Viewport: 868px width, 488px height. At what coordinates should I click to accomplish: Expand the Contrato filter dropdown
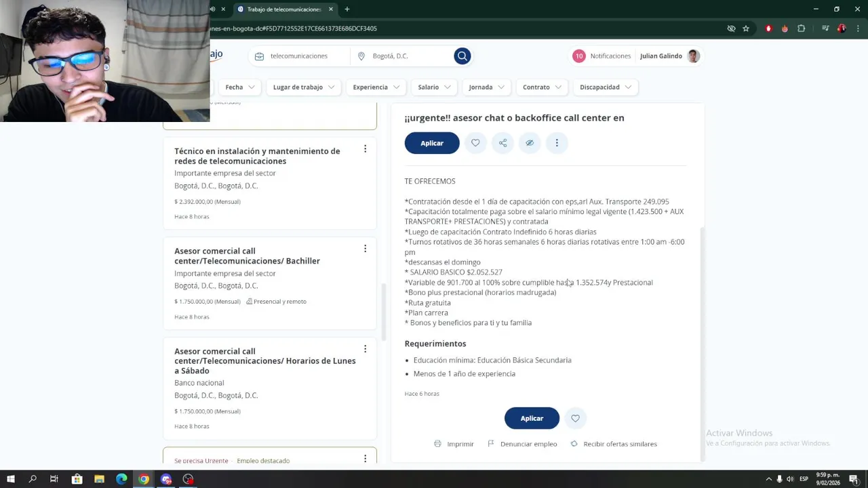coord(542,87)
